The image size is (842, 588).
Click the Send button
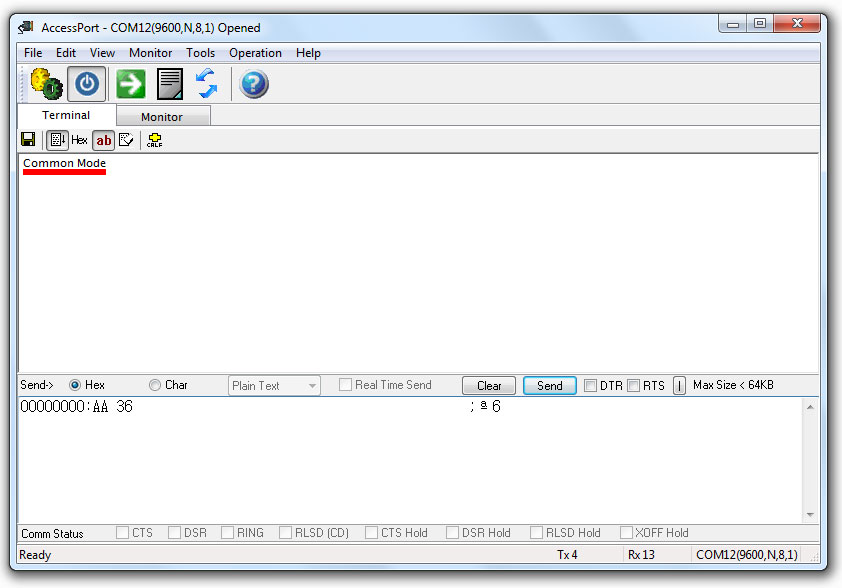549,386
